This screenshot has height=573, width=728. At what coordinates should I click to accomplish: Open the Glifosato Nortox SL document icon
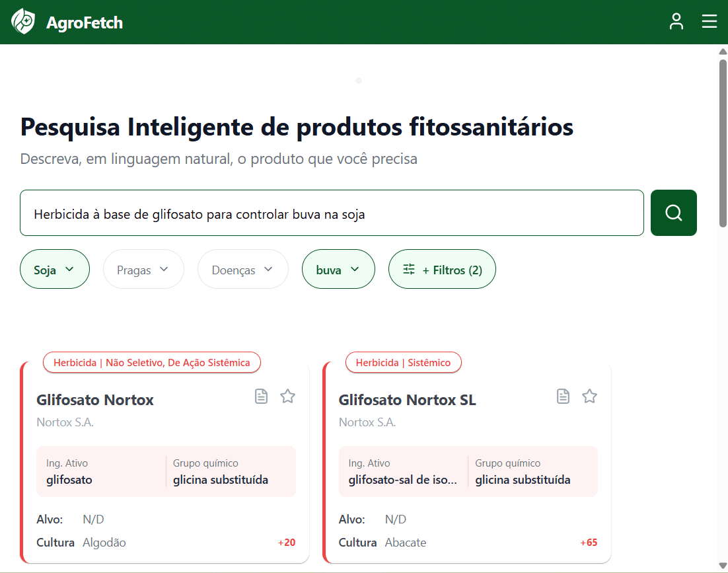563,396
